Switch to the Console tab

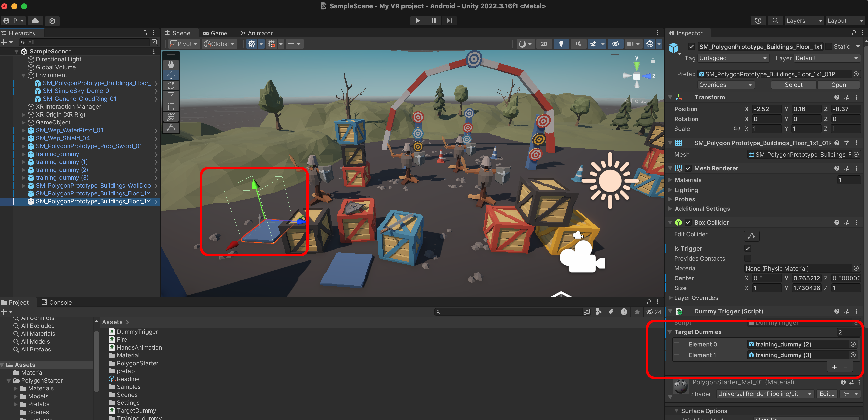pyautogui.click(x=57, y=302)
